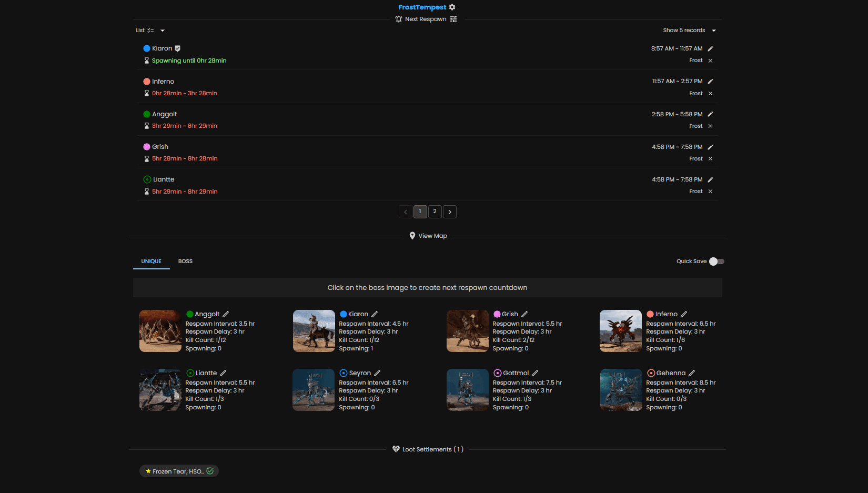Remove the Inferno respawn record
Image resolution: width=868 pixels, height=493 pixels.
click(x=710, y=93)
